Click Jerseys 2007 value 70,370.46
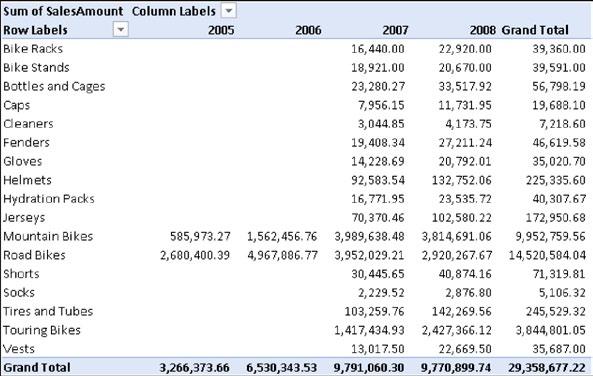The width and height of the screenshot is (593, 376). [x=378, y=218]
